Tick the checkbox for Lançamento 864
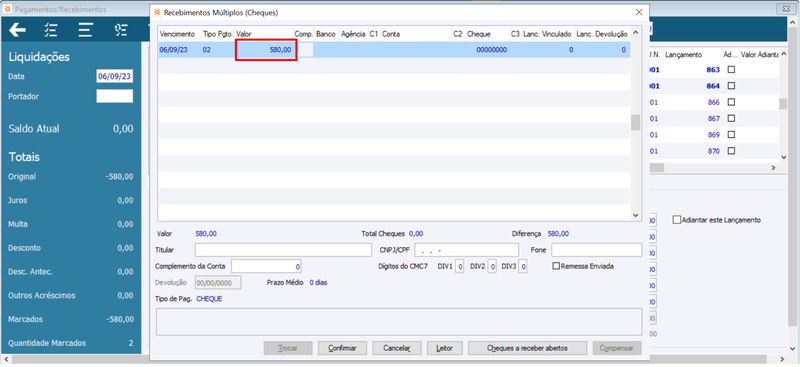This screenshot has height=367, width=800. 731,86
